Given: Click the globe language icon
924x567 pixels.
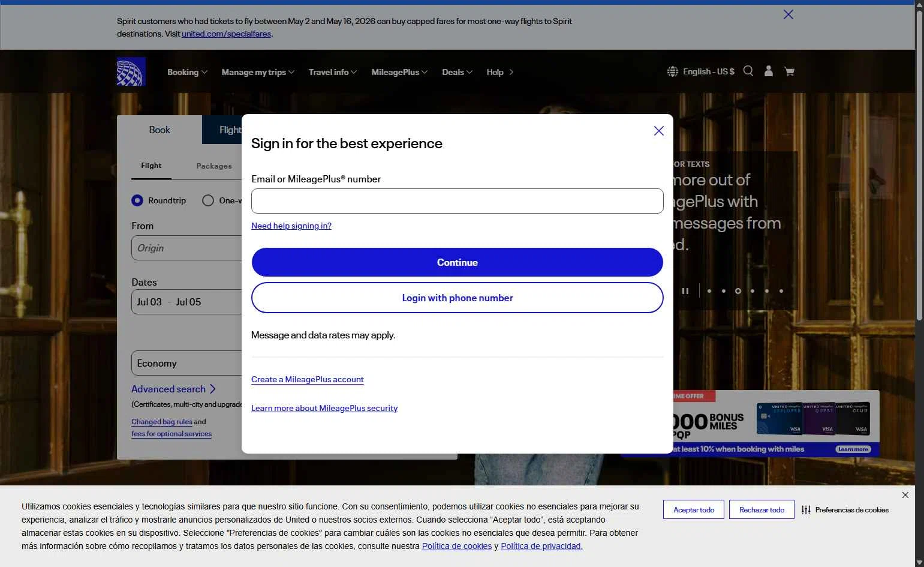Looking at the screenshot, I should [673, 71].
